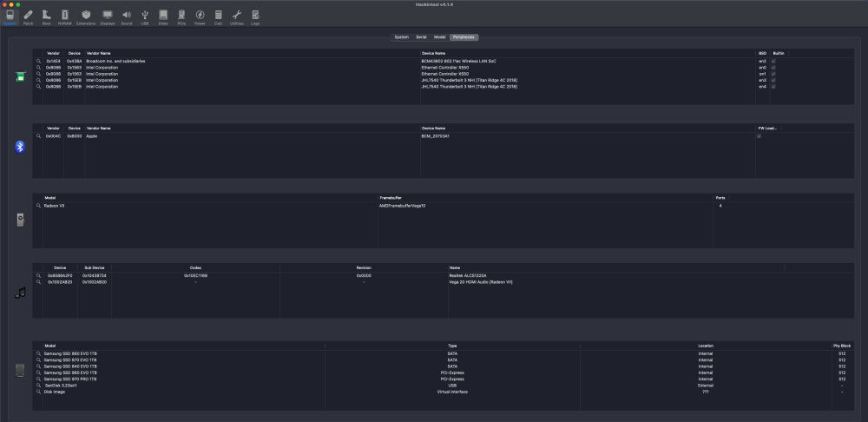Select BCM43602 802.11ac Wireless LAN SoC cell
The image size is (868, 422).
tap(458, 61)
